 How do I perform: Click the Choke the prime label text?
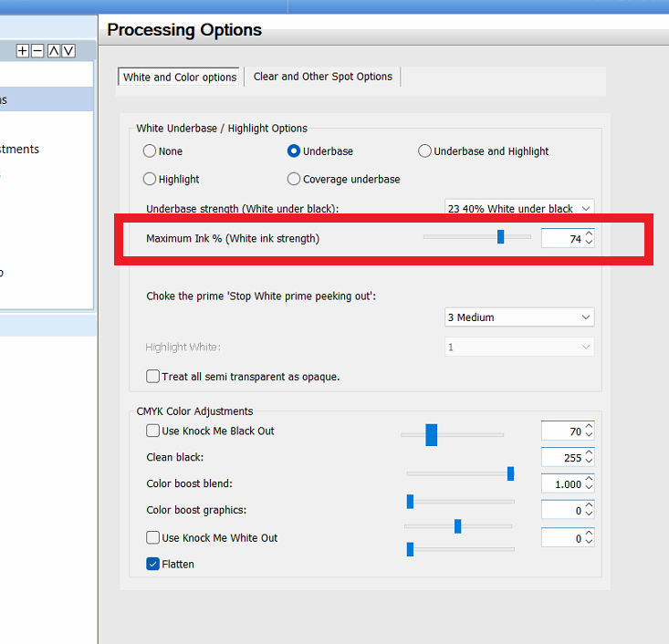point(261,296)
